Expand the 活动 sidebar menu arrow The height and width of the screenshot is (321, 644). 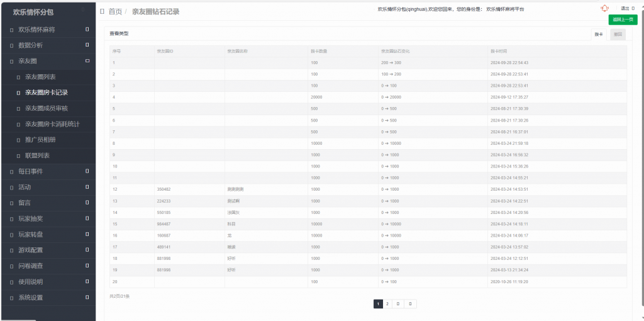tap(87, 187)
